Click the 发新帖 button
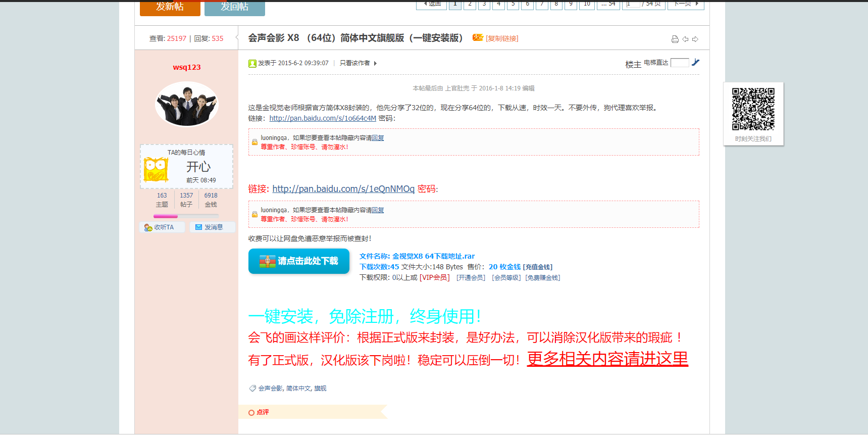Image resolution: width=868 pixels, height=436 pixels. tap(170, 7)
